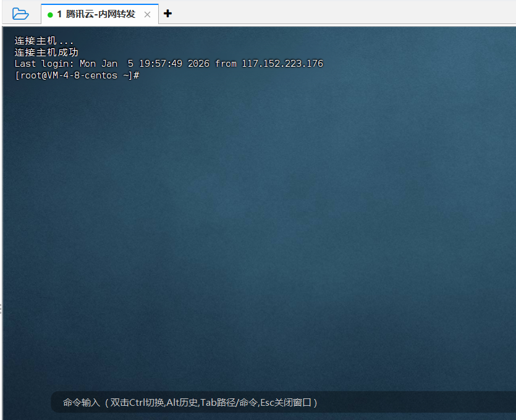The image size is (516, 420).
Task: Click the tab number 1 label
Action: [x=59, y=14]
